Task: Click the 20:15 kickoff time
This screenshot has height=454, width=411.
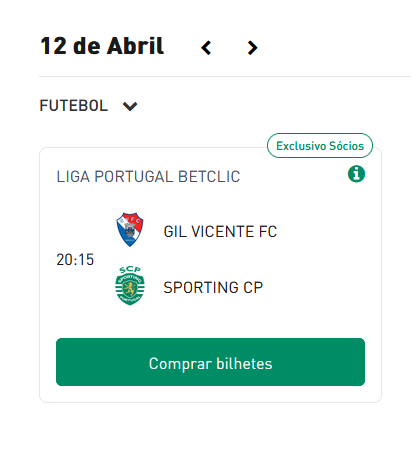Action: click(75, 260)
